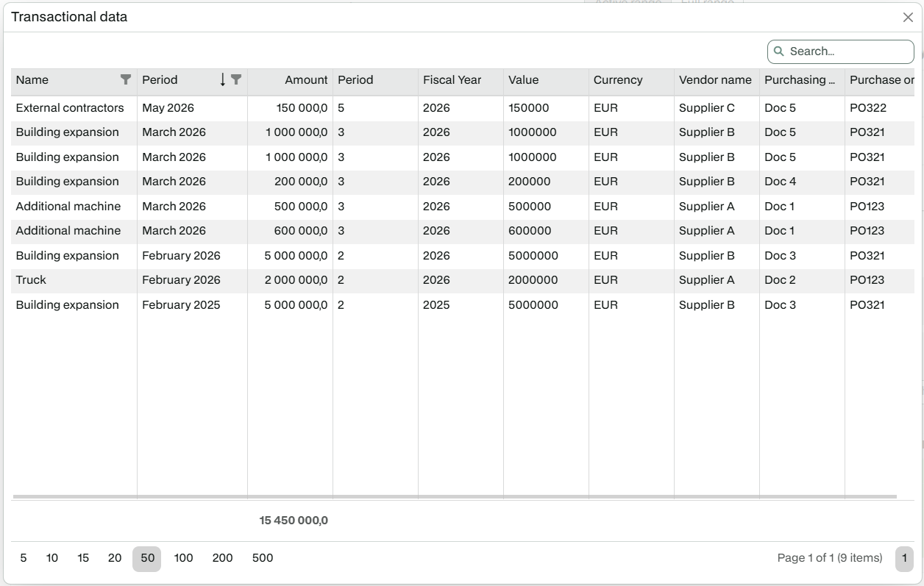
Task: Sort by the Fiscal Year column header
Action: click(461, 80)
